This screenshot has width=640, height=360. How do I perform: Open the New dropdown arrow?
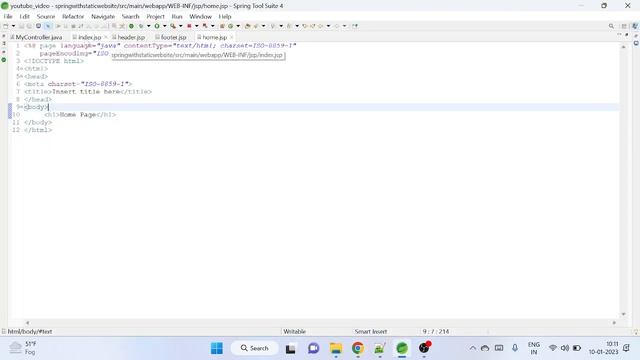click(x=13, y=26)
